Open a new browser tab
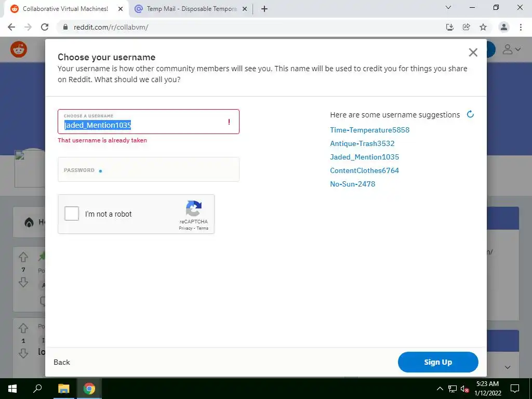532x399 pixels. (264, 9)
